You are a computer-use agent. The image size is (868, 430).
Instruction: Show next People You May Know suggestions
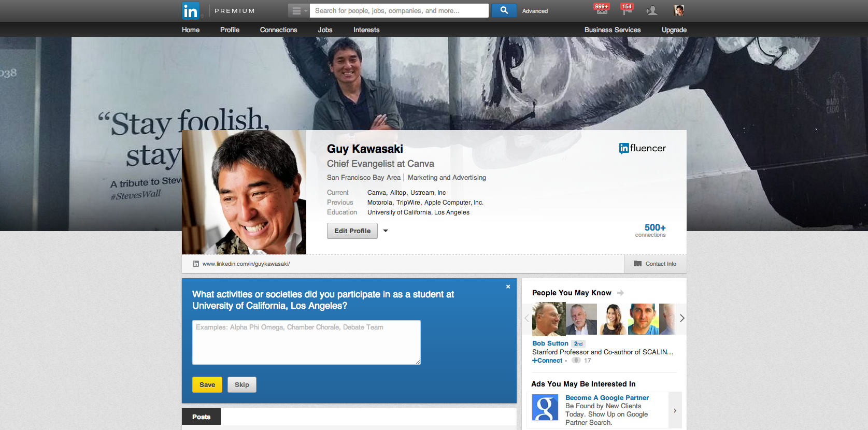pos(682,318)
